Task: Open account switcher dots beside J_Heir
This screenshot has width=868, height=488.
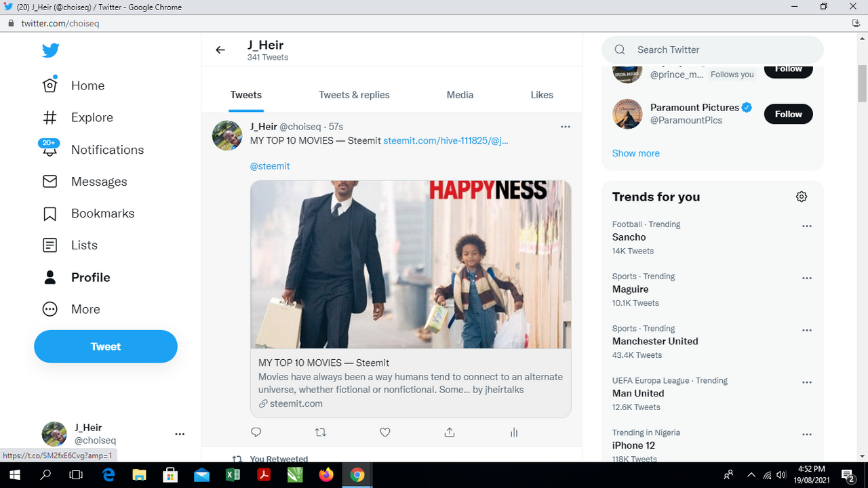Action: coord(180,434)
